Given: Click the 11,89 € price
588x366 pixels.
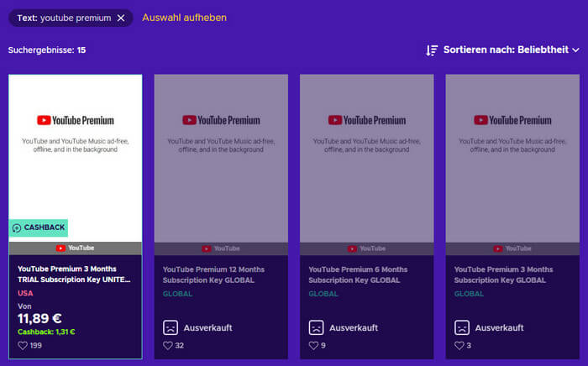Looking at the screenshot, I should click(39, 318).
